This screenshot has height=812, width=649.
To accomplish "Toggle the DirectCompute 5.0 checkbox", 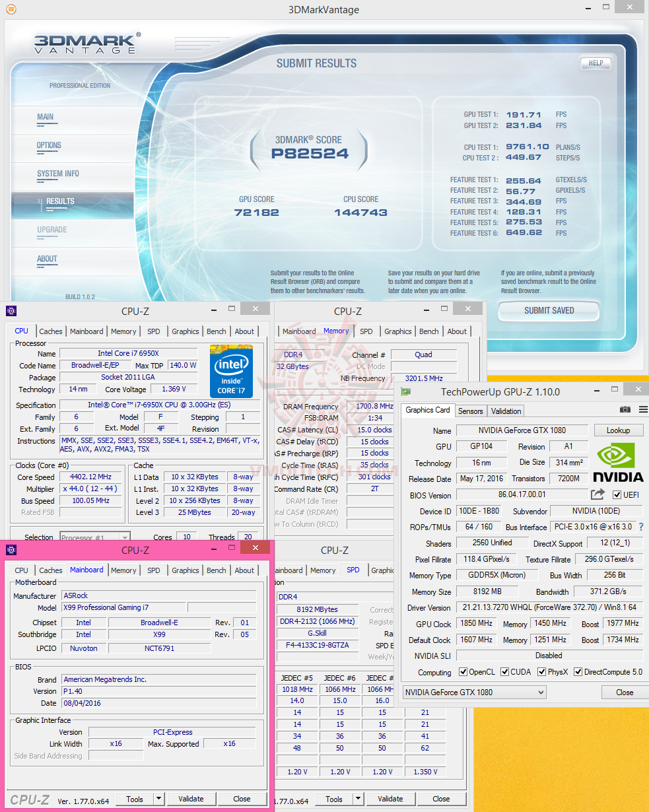I will (578, 672).
